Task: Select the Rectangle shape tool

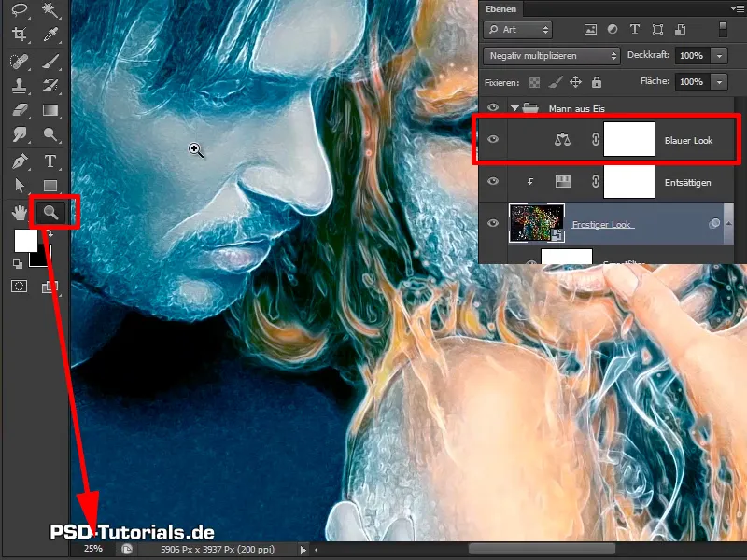Action: coord(50,185)
